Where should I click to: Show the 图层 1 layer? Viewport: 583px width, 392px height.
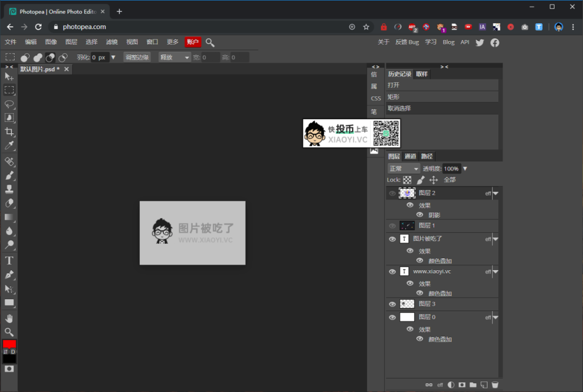tap(392, 225)
